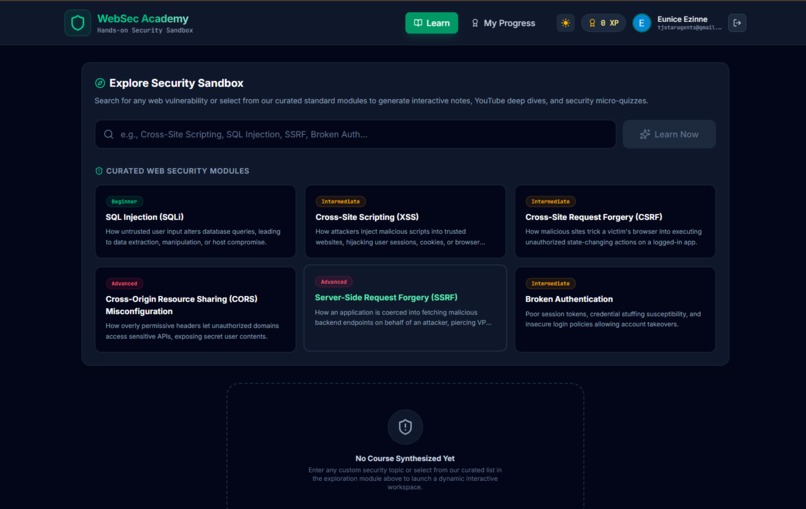Click the No Course Synthesized Yet heading
Viewport: 806px width, 509px height.
click(405, 458)
